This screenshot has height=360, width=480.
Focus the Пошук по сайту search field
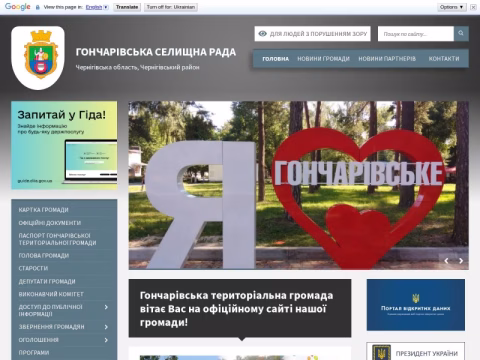pyautogui.click(x=416, y=34)
